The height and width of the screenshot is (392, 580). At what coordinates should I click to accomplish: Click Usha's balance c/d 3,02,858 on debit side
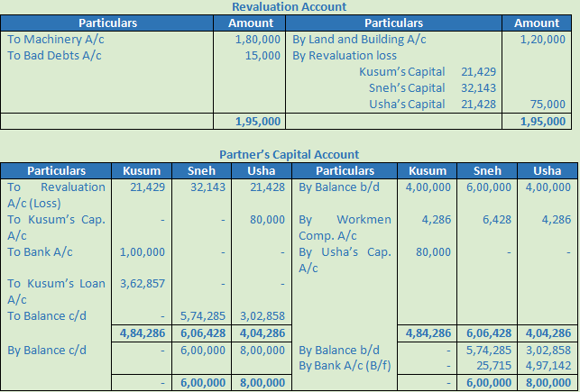(x=262, y=316)
